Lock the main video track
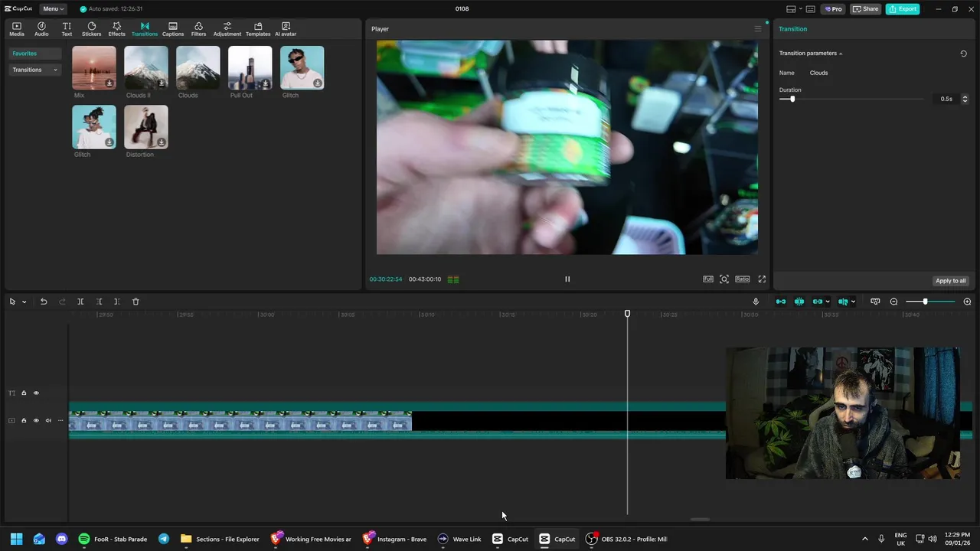 coord(24,420)
